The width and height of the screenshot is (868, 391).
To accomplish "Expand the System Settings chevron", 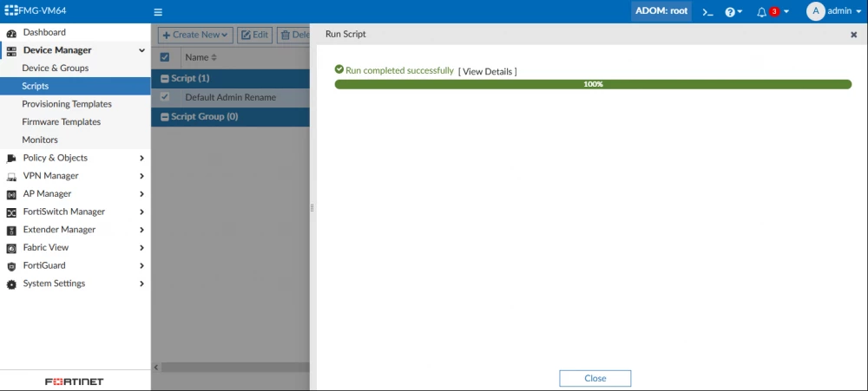I will [x=141, y=283].
